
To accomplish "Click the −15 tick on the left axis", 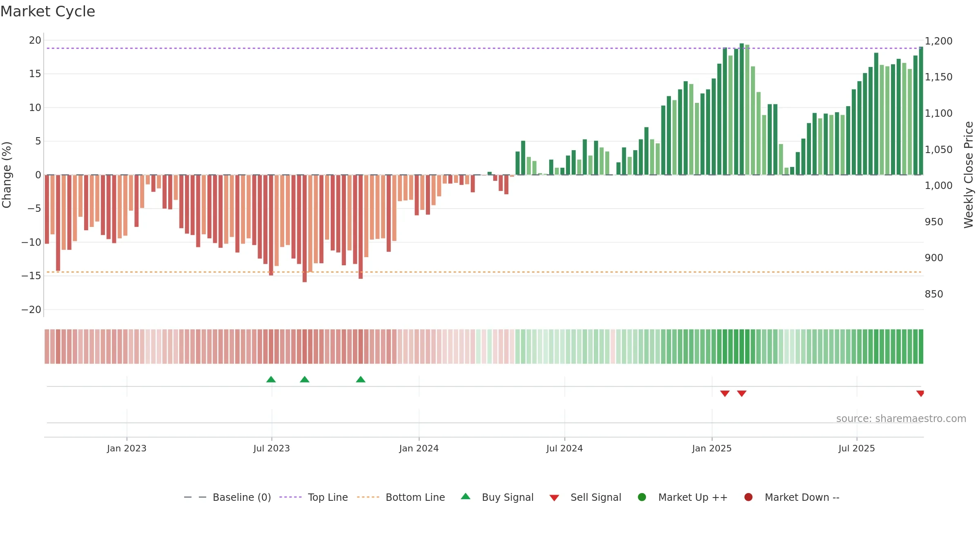I will [31, 276].
